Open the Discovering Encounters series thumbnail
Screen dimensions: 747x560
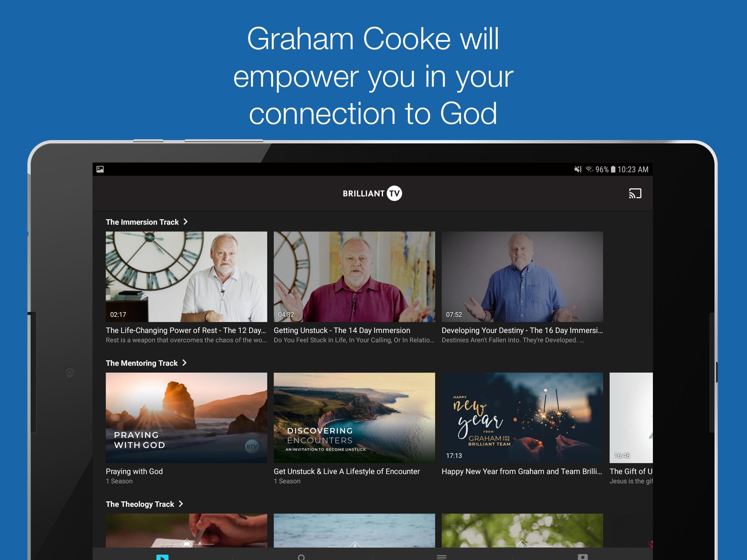[x=354, y=418]
